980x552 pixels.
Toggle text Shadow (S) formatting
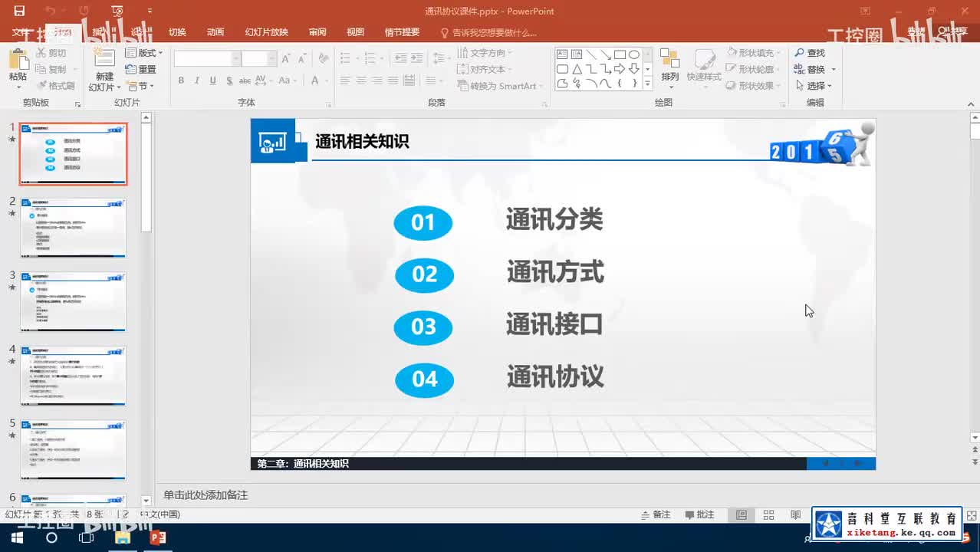click(x=229, y=80)
